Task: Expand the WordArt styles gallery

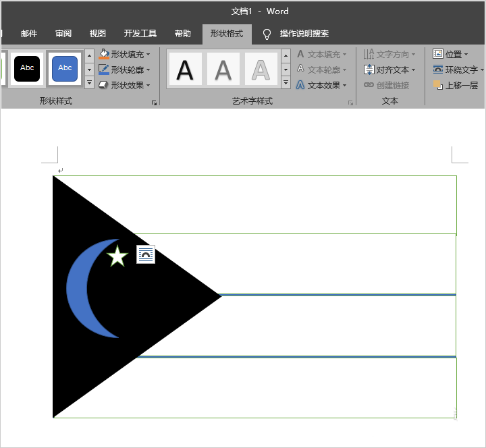Action: click(x=286, y=83)
